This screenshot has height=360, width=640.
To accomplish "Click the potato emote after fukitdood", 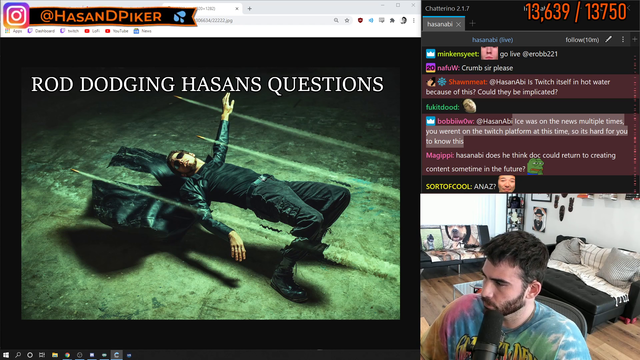I will 469,106.
